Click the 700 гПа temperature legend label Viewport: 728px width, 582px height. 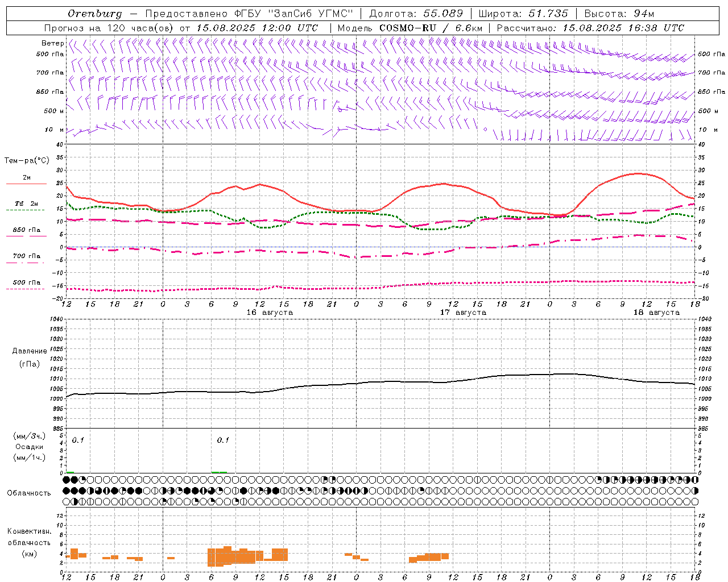coord(26,256)
